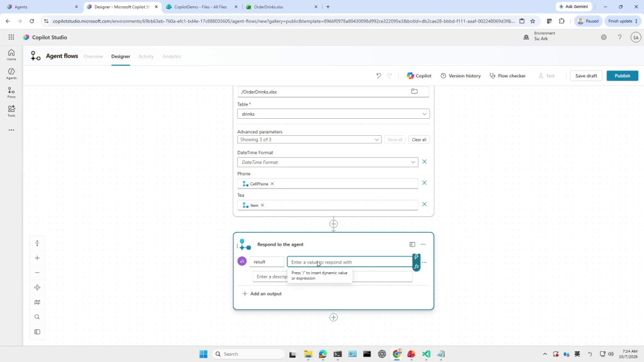644x362 pixels.
Task: Fit the flow to the view
Action: [37, 287]
